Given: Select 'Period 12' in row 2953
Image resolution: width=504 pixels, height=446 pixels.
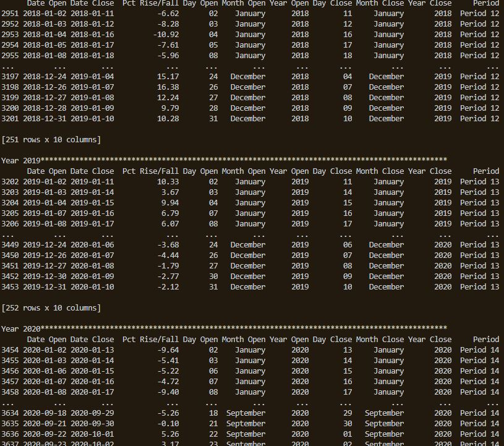Looking at the screenshot, I should [x=479, y=35].
